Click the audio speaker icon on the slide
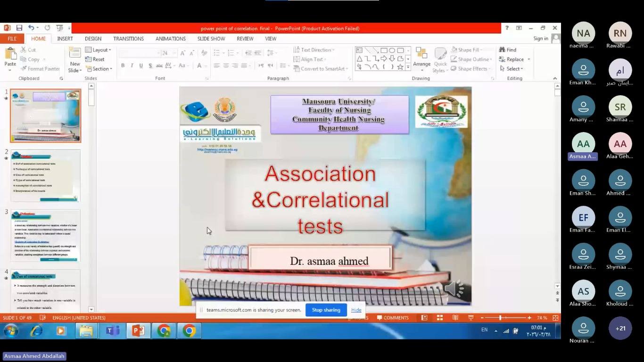644x362 pixels. click(454, 289)
